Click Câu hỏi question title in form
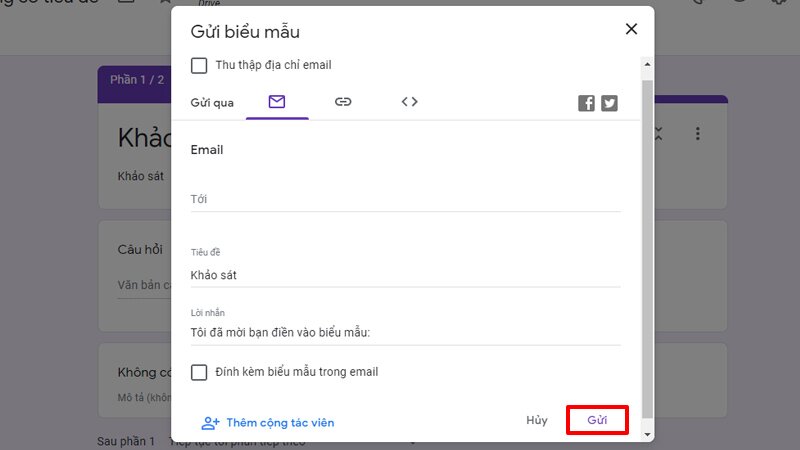800x450 pixels. tap(140, 249)
